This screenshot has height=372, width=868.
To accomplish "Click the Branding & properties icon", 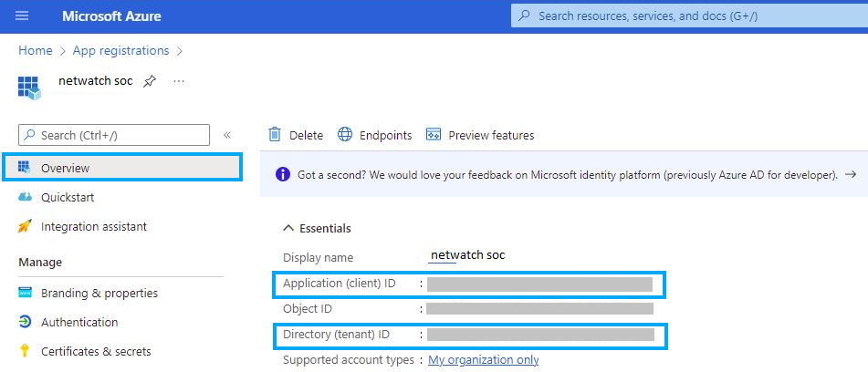I will (x=25, y=293).
